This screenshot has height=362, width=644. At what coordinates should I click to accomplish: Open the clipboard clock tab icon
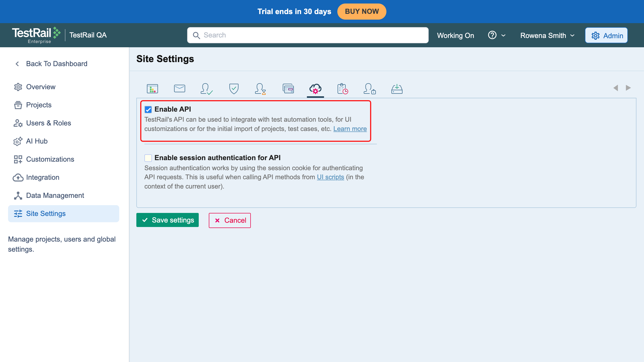click(343, 89)
